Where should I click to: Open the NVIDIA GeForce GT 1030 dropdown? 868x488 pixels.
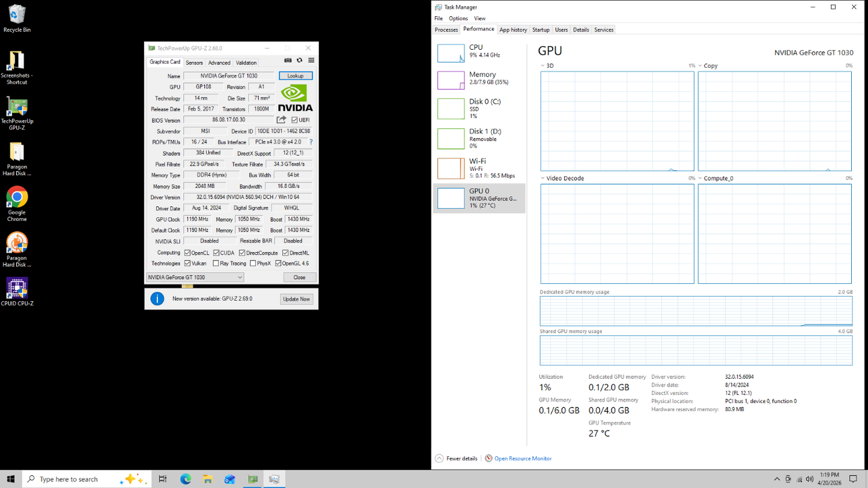click(x=195, y=277)
